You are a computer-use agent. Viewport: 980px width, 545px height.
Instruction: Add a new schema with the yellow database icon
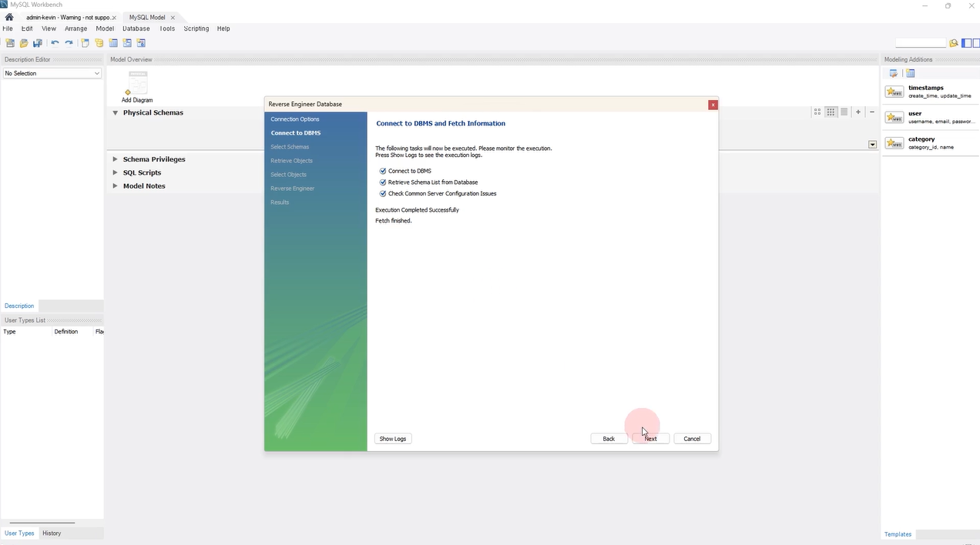click(x=99, y=43)
